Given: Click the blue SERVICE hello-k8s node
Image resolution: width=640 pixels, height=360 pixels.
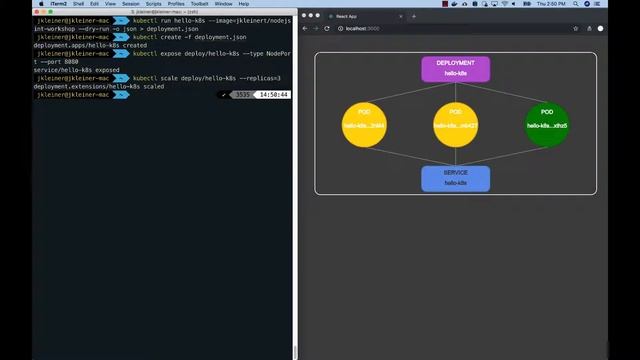Looking at the screenshot, I should [456, 178].
